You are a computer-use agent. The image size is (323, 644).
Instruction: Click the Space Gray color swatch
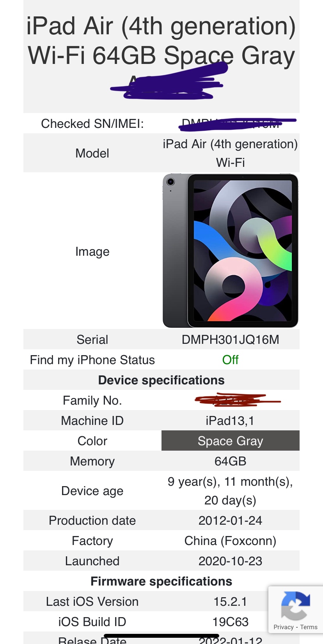pyautogui.click(x=231, y=441)
